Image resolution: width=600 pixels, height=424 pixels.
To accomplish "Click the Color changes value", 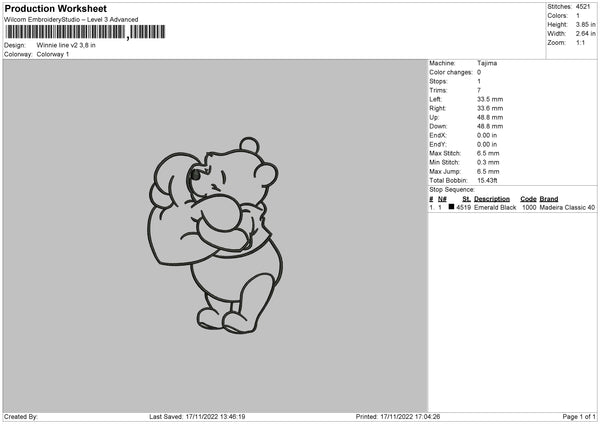I will (479, 72).
